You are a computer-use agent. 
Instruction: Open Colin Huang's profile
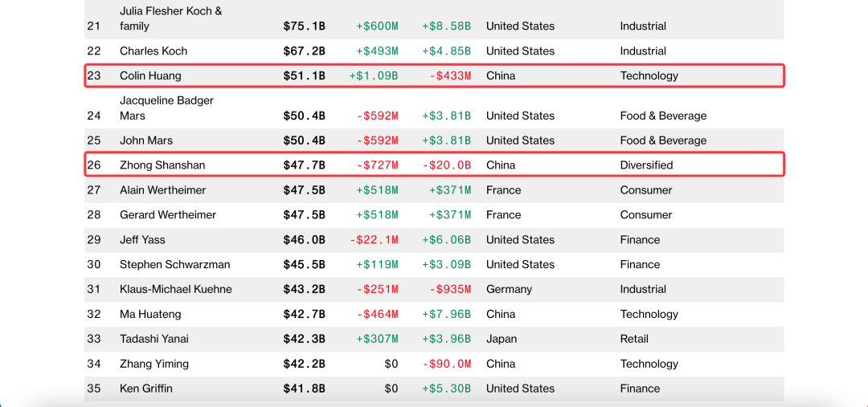(150, 75)
